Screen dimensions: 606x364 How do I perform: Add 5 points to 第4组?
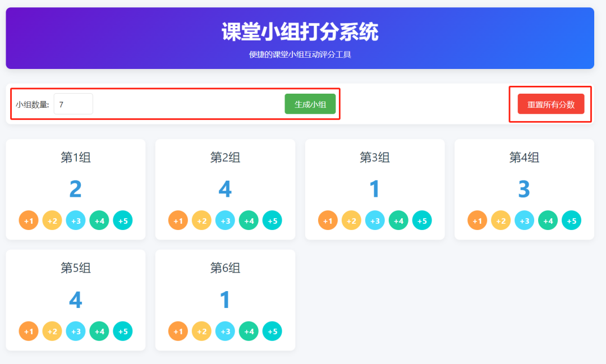(571, 220)
